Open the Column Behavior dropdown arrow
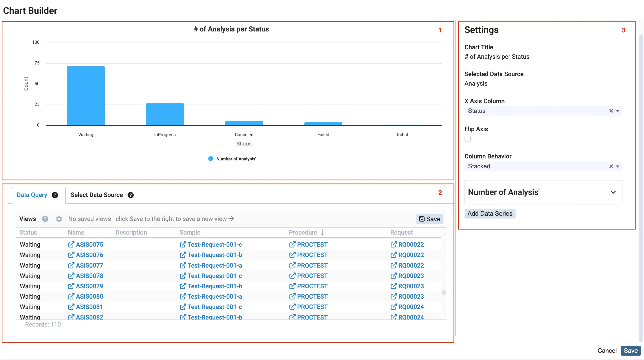644x360 pixels. coord(618,166)
